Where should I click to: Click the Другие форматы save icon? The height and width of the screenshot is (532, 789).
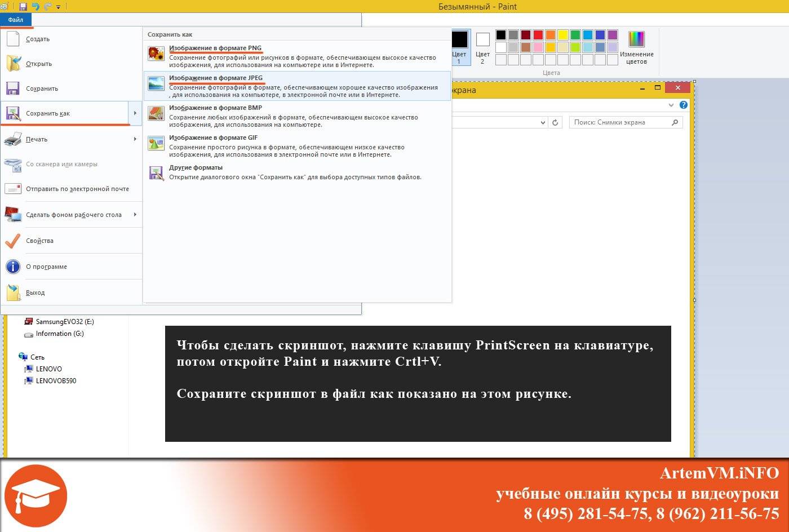tap(156, 172)
